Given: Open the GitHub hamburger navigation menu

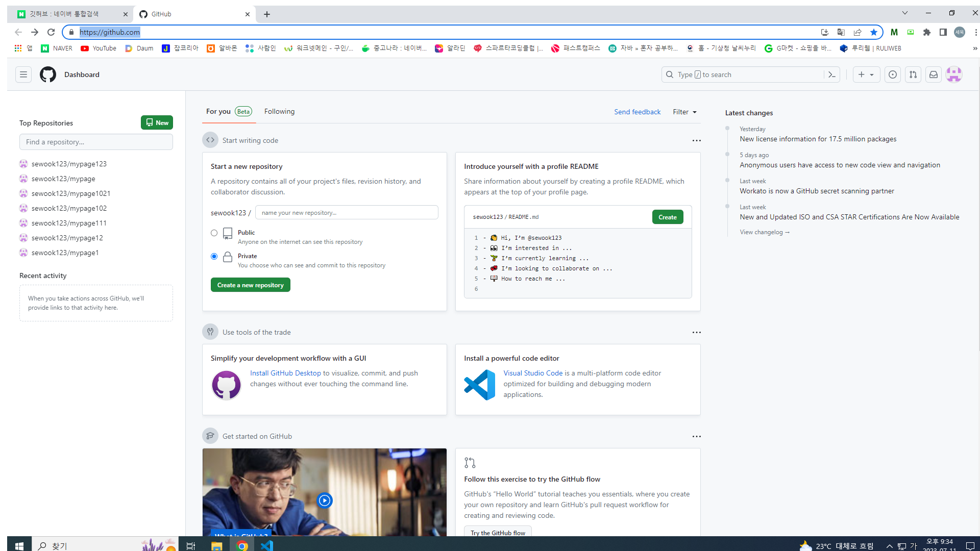Looking at the screenshot, I should tap(23, 74).
